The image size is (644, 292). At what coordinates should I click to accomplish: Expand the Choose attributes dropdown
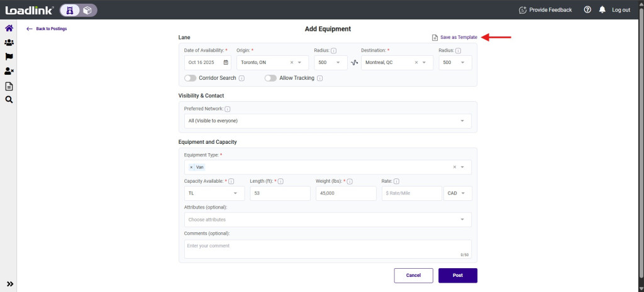[327, 219]
